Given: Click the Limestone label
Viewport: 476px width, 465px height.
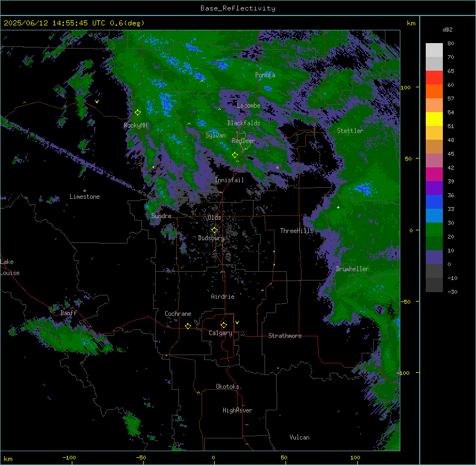Looking at the screenshot, I should click(x=84, y=197).
